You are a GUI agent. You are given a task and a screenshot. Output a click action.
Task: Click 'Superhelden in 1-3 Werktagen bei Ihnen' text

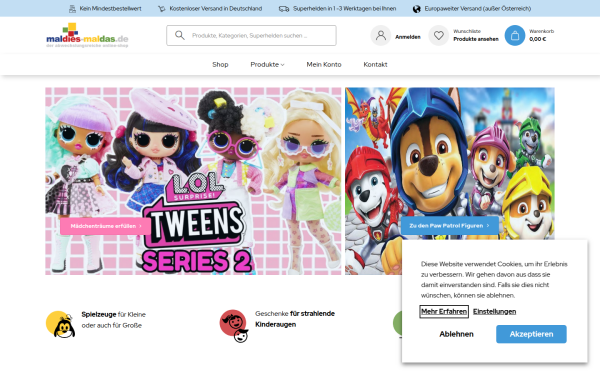(x=344, y=8)
